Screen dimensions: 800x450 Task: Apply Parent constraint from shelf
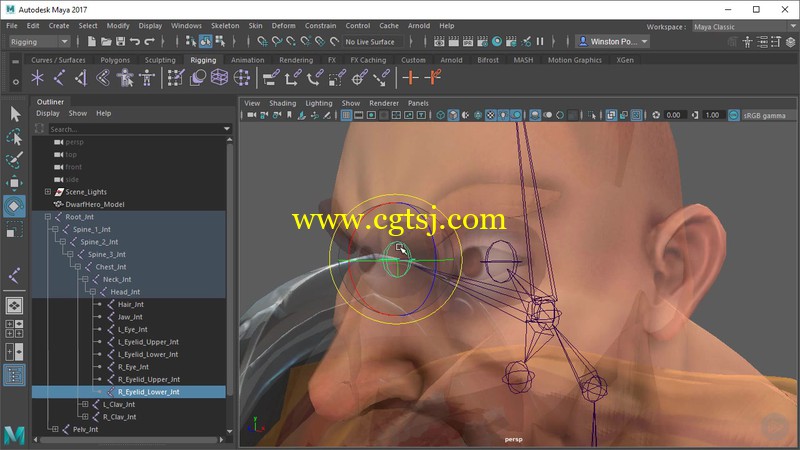[x=270, y=78]
